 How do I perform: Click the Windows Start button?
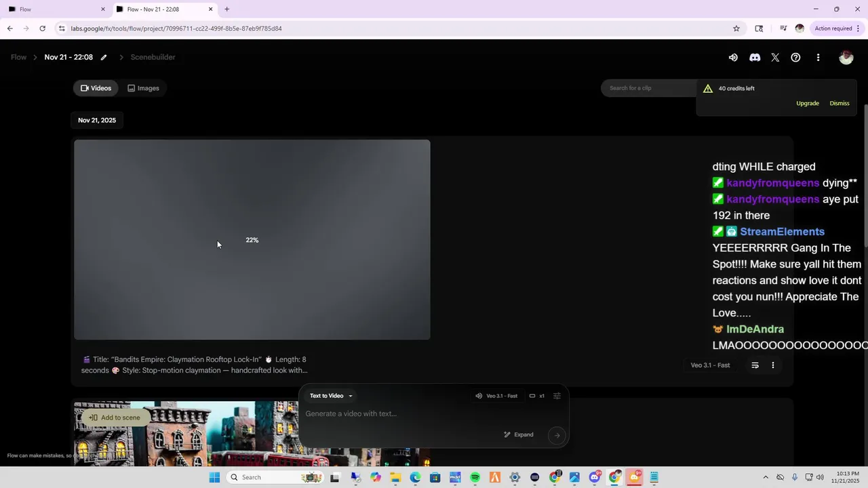click(214, 478)
